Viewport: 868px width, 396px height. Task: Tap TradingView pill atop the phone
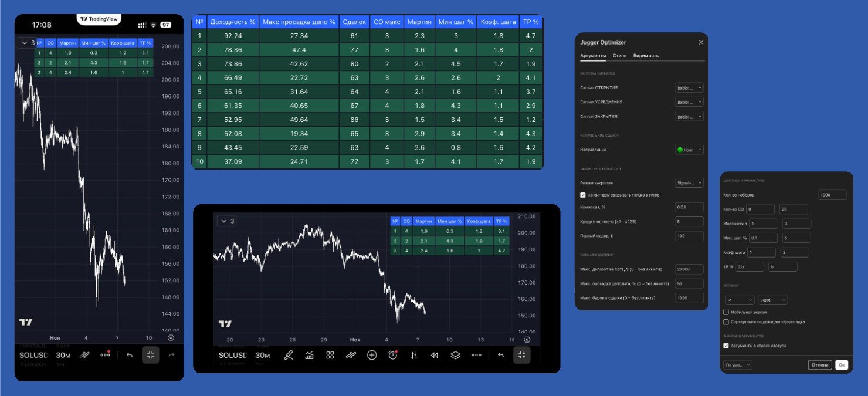[x=99, y=19]
